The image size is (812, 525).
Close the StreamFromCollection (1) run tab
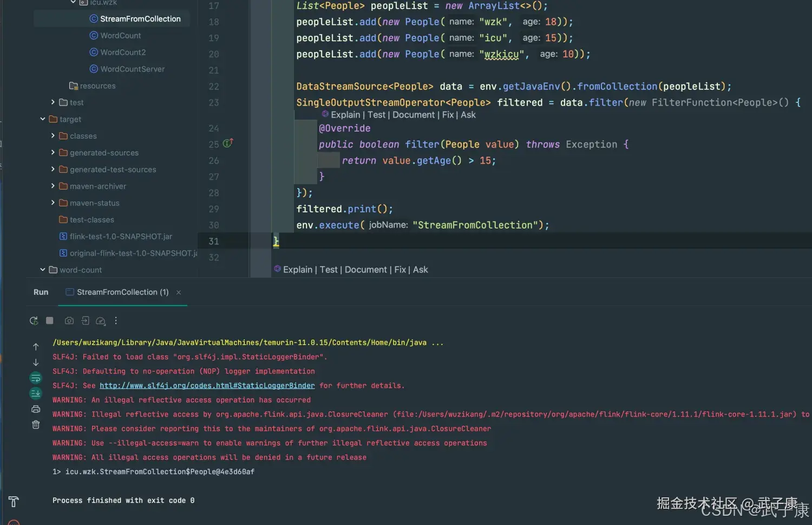[179, 293]
